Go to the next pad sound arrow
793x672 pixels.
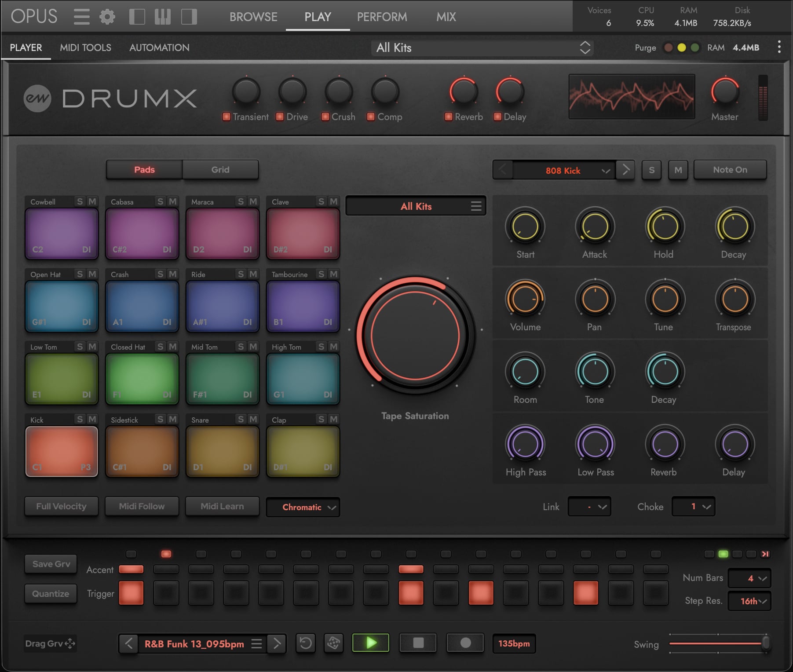(625, 170)
